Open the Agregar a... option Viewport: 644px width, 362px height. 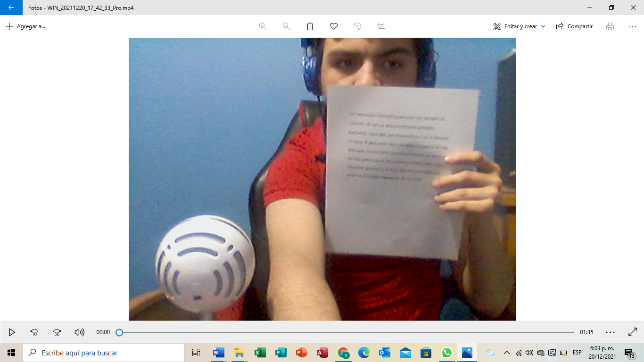click(x=25, y=26)
